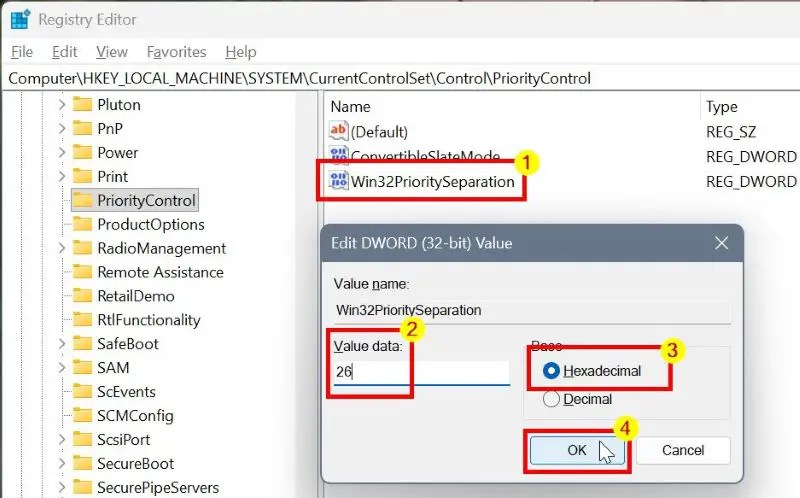This screenshot has width=800, height=498.
Task: Click the Remote Assistance folder icon
Action: [x=82, y=272]
